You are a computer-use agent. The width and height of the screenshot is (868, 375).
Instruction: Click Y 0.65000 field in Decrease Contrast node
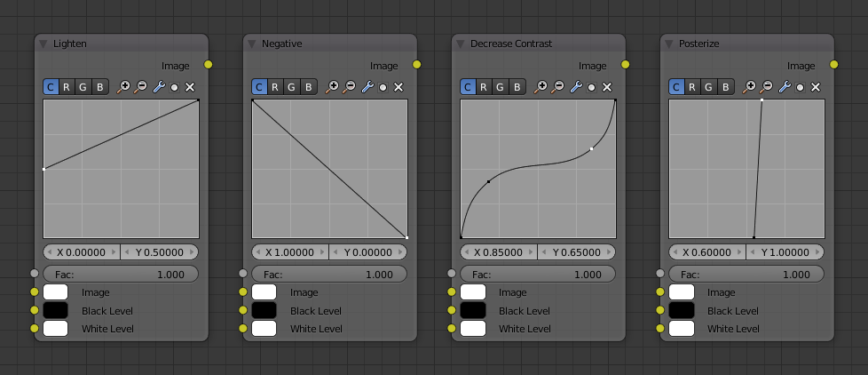point(578,252)
